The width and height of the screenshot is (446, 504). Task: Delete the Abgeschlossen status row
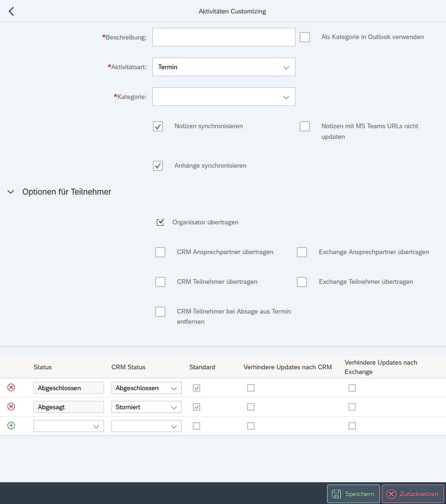click(x=11, y=387)
